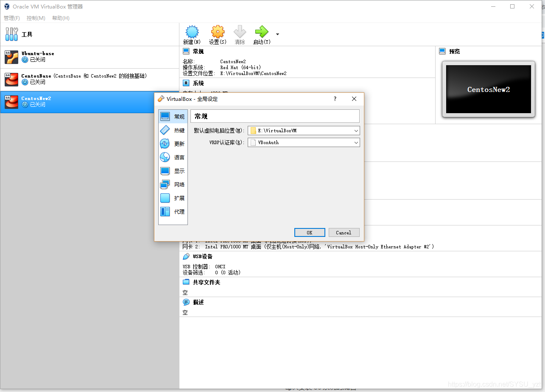This screenshot has height=392, width=545.
Task: Click the New (新建) toolbar icon
Action: tap(192, 32)
